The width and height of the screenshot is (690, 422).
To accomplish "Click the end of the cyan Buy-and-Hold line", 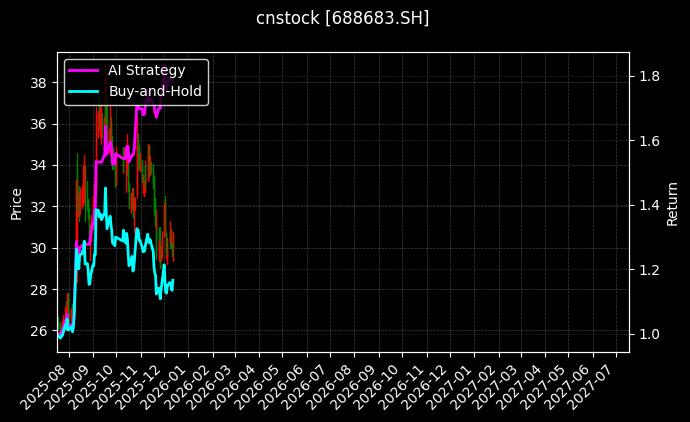I will coord(173,281).
